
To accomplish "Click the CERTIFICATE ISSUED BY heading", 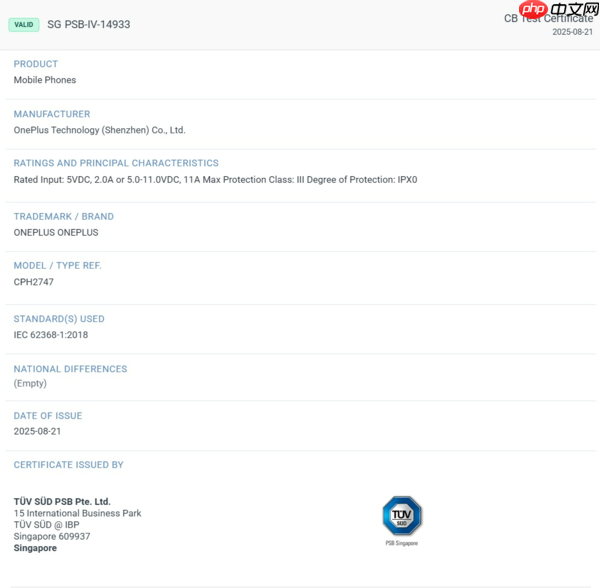I will (x=69, y=465).
